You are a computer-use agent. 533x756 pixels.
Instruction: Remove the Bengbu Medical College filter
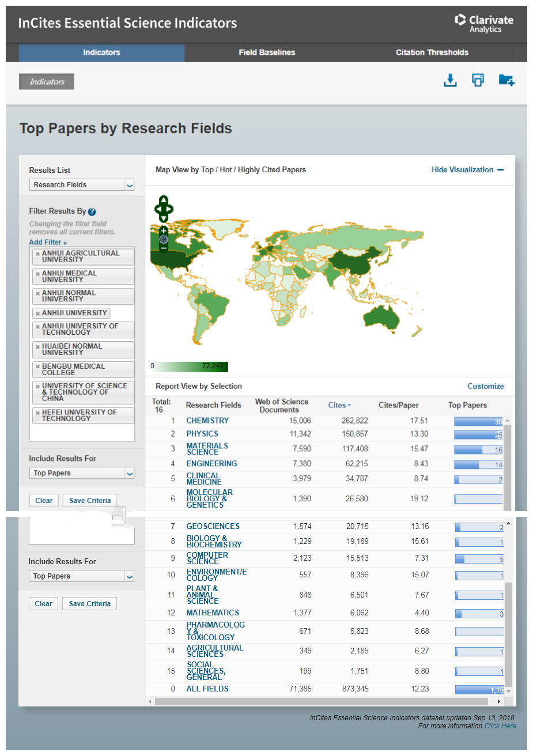click(37, 366)
